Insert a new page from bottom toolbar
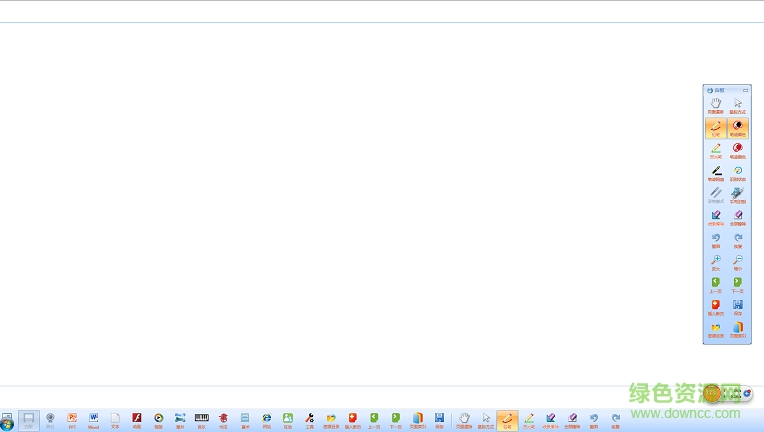 pos(353,420)
